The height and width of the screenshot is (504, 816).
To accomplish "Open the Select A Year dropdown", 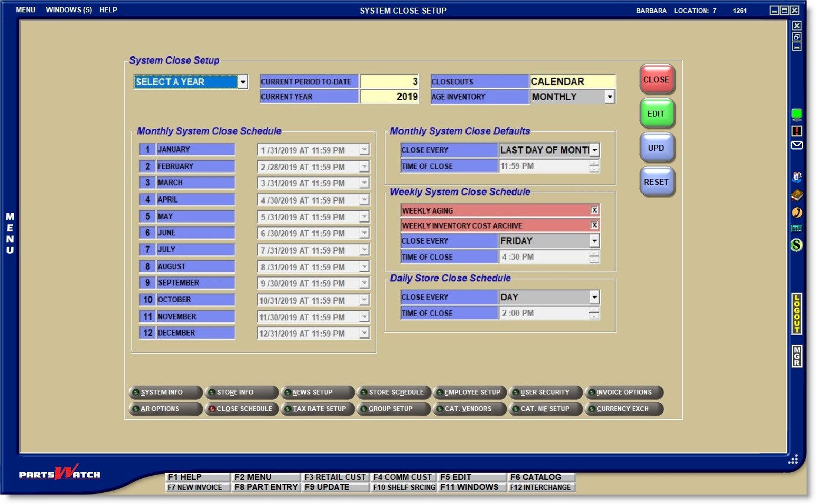I will point(243,82).
